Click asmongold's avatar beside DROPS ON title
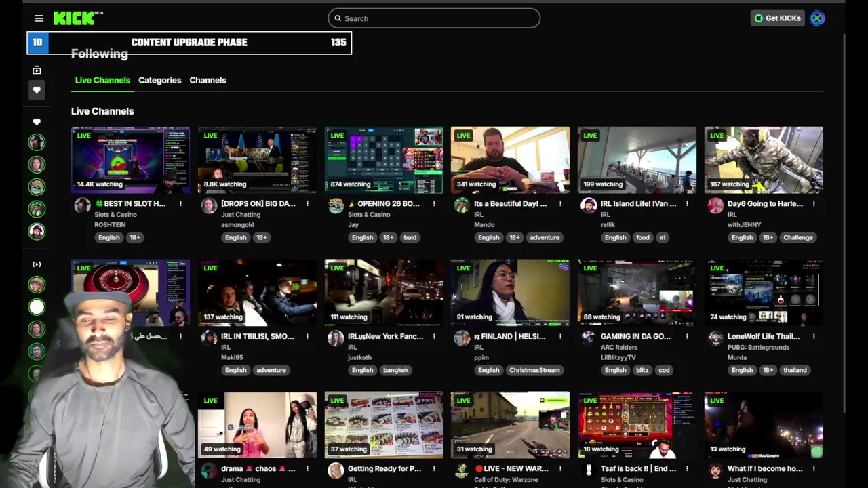Screen dimensions: 868x488 coord(209,206)
